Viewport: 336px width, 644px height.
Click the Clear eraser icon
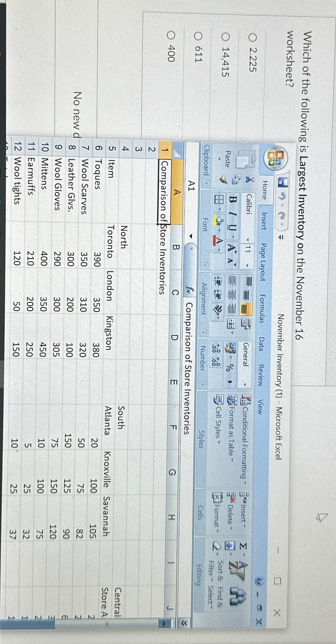tap(216, 545)
